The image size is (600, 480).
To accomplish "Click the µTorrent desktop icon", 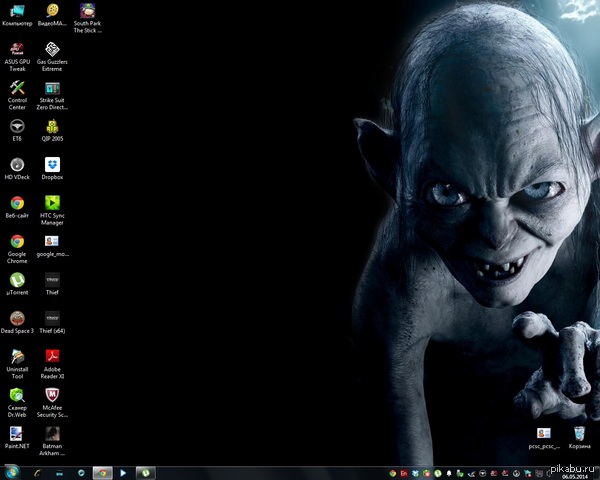I will (17, 280).
